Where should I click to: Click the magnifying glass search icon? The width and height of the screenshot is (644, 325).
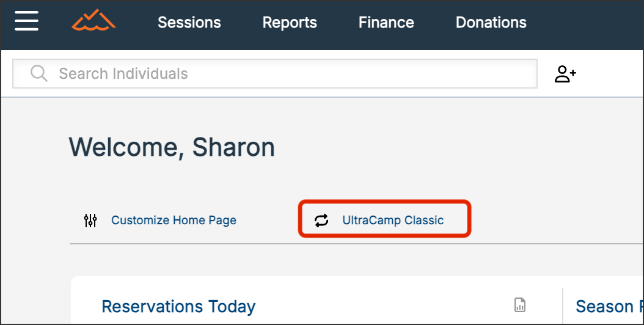(x=39, y=74)
